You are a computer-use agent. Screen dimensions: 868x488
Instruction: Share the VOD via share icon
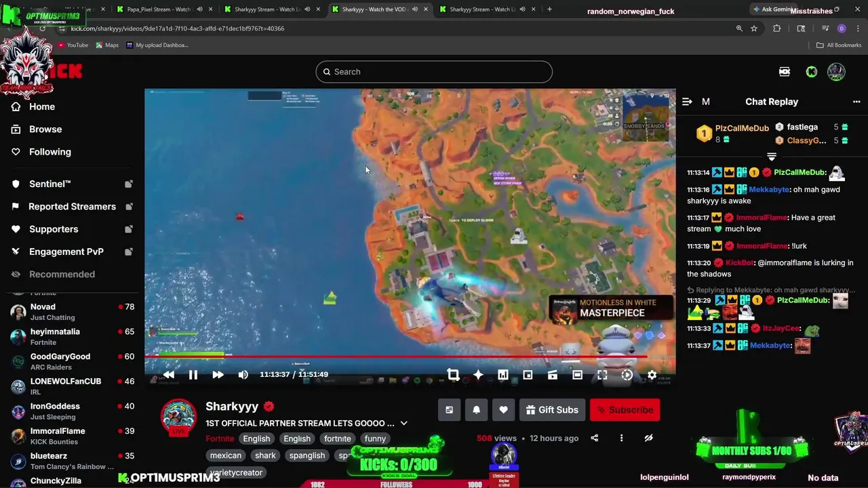click(595, 438)
